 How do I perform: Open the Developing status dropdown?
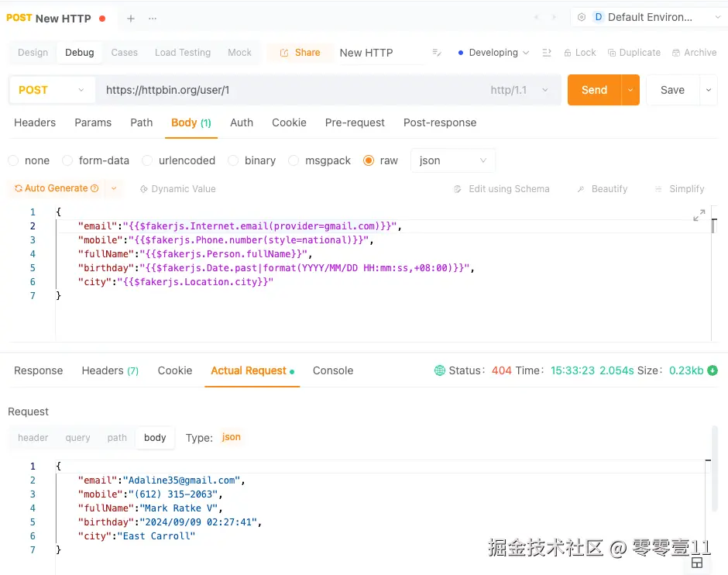tap(493, 53)
